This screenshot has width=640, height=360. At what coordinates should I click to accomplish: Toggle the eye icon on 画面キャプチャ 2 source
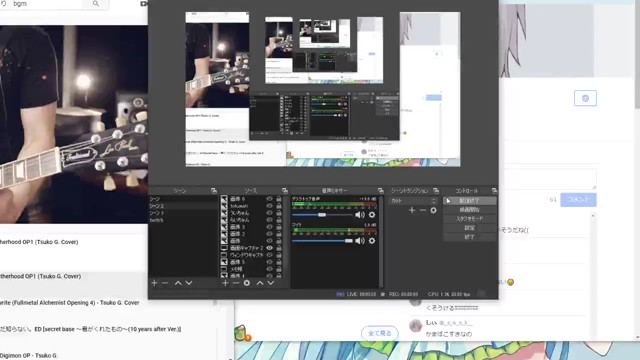(269, 248)
